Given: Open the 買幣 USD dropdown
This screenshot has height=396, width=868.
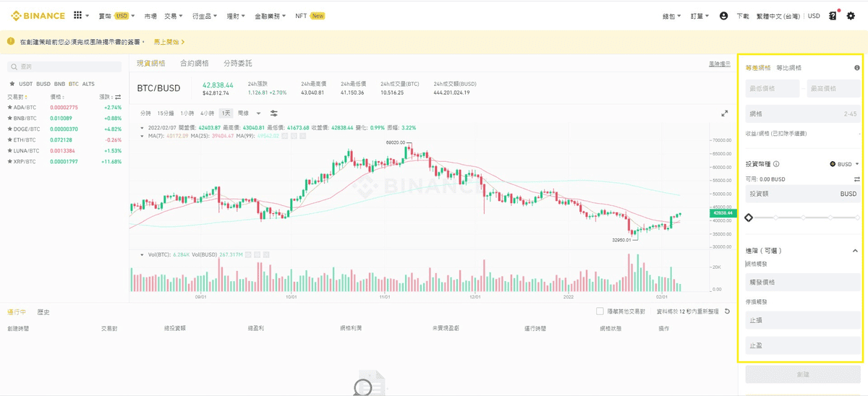Looking at the screenshot, I should click(116, 16).
